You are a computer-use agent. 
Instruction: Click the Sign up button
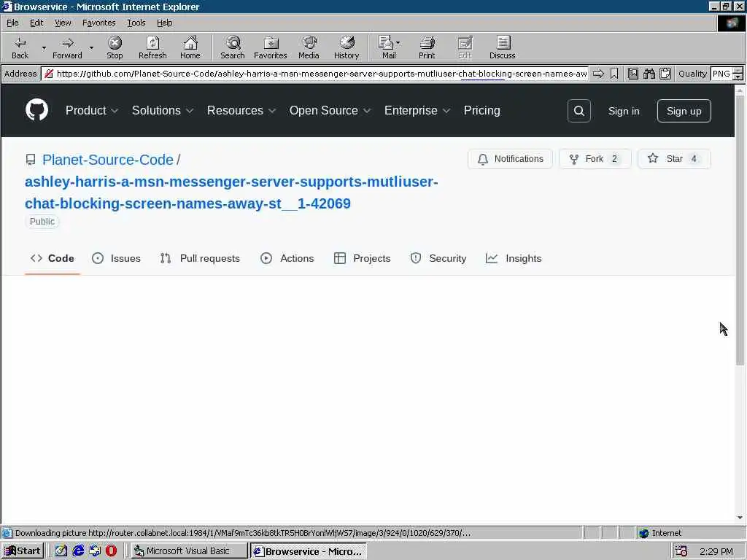(684, 111)
